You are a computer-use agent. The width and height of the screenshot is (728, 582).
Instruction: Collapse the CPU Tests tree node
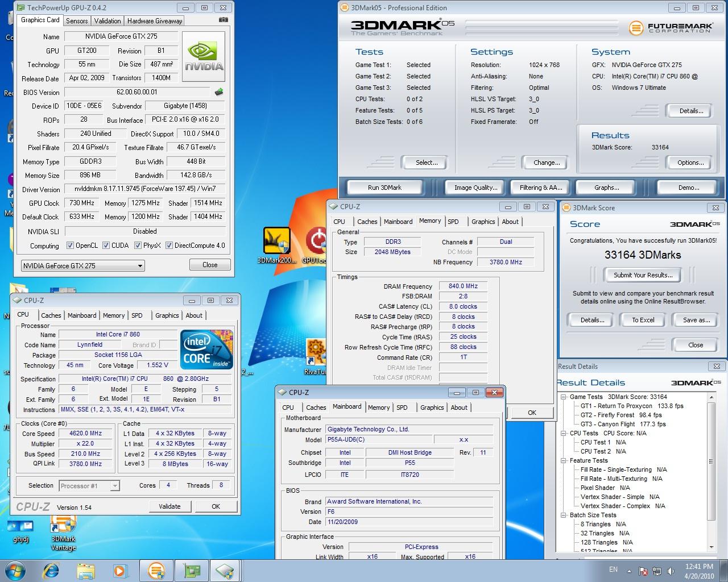coord(564,433)
